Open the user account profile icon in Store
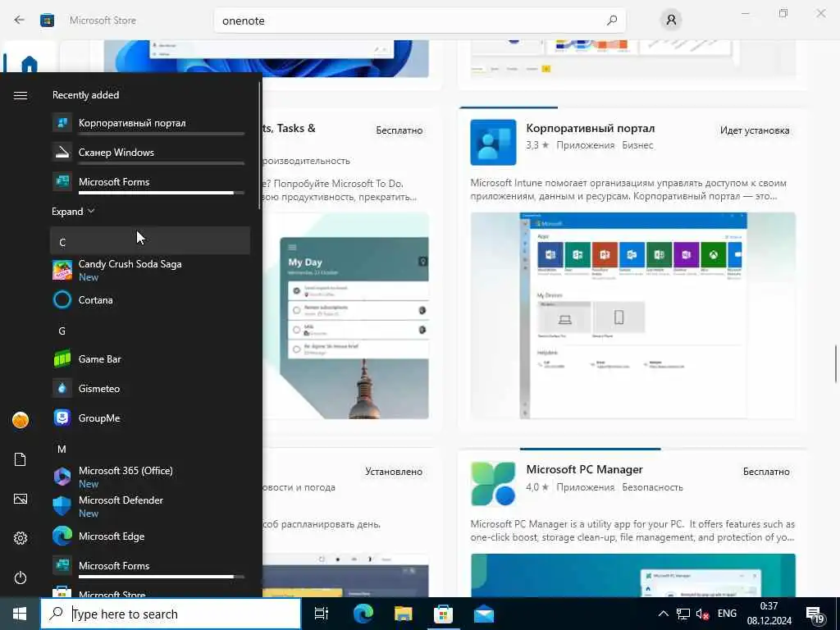Image resolution: width=840 pixels, height=630 pixels. pos(671,21)
